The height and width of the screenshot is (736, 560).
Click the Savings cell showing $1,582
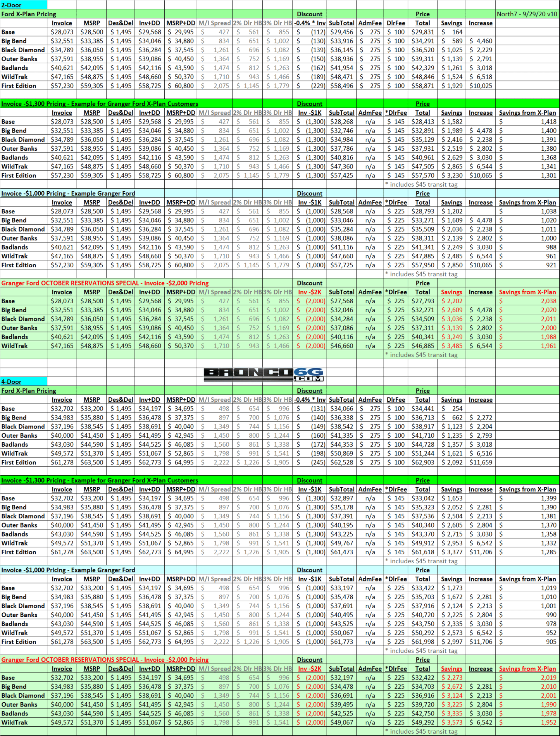[452, 122]
